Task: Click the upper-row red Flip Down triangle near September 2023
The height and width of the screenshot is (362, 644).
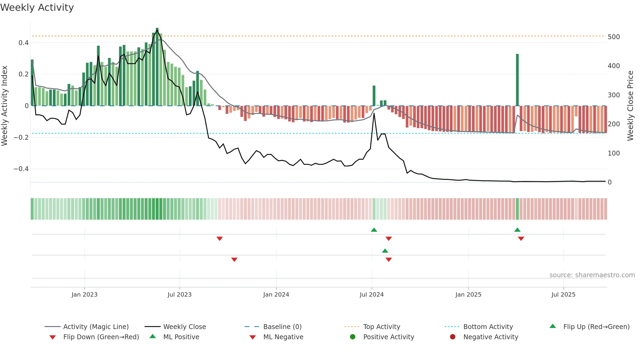Action: pyautogui.click(x=219, y=239)
